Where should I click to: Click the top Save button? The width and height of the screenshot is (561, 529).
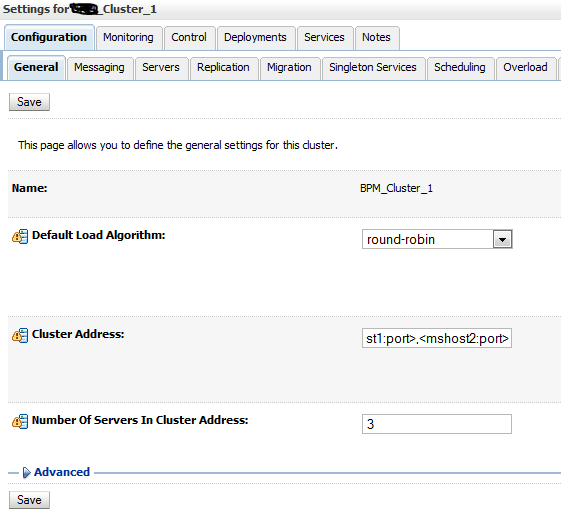coord(29,102)
